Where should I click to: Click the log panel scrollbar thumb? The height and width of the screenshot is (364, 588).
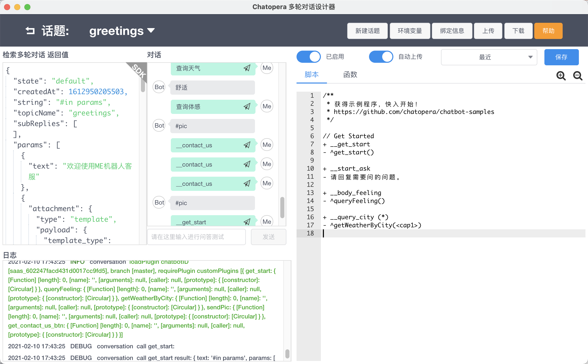click(x=287, y=354)
